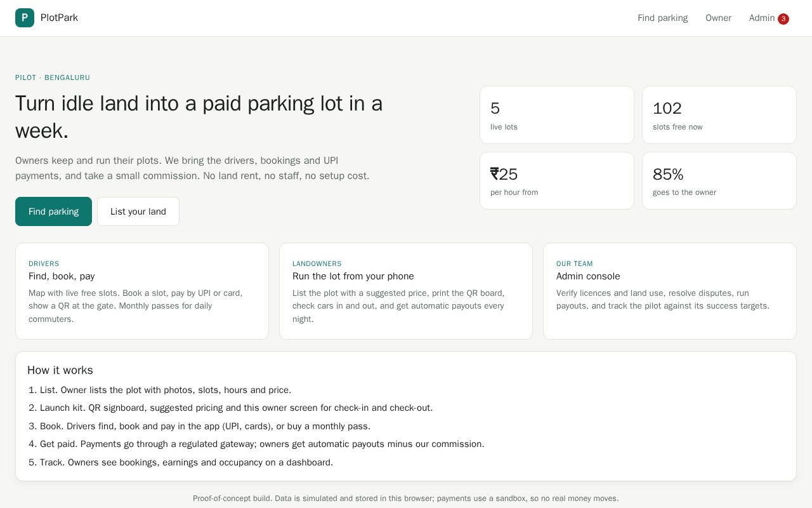812x508 pixels.
Task: Click the main headline about idle land
Action: pos(199,117)
